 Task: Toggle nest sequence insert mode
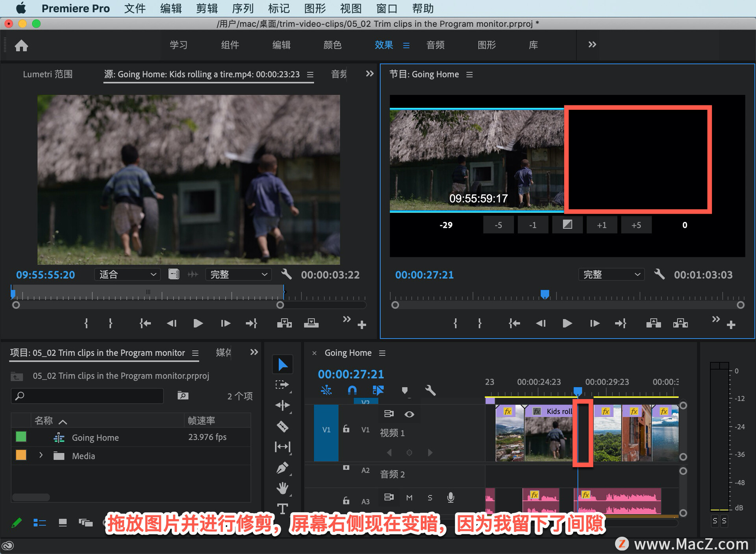pyautogui.click(x=326, y=390)
